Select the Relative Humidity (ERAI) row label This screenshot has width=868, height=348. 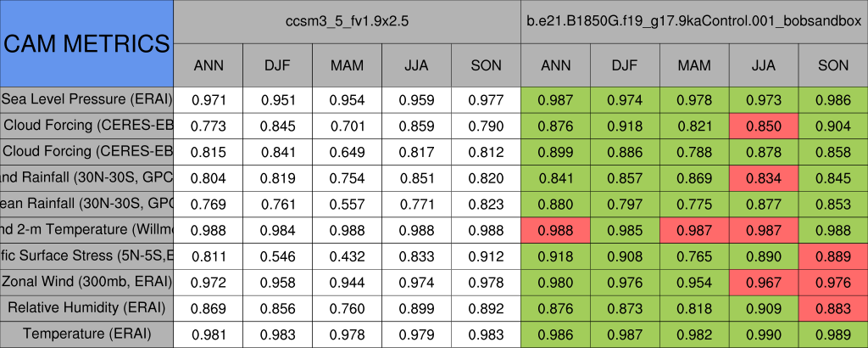[x=86, y=307]
